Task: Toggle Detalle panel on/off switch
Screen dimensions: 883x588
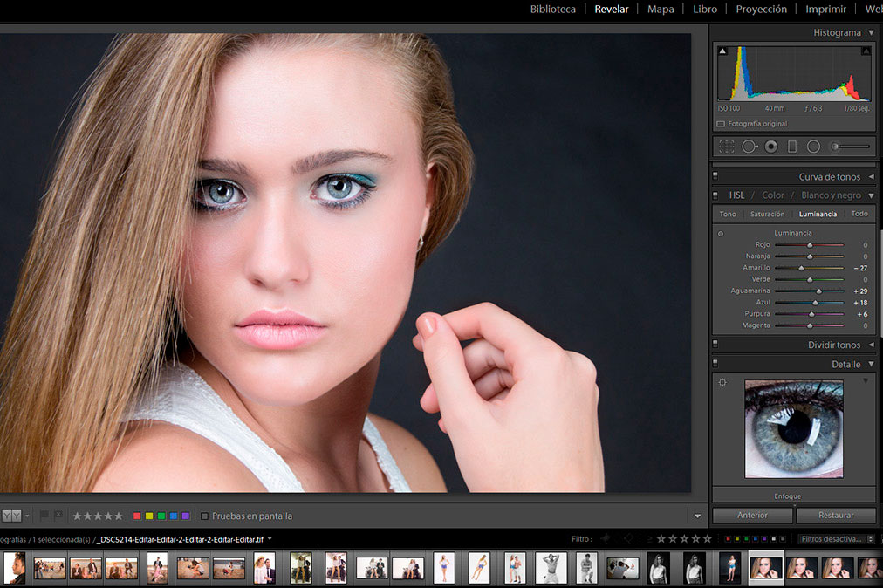Action: [715, 363]
